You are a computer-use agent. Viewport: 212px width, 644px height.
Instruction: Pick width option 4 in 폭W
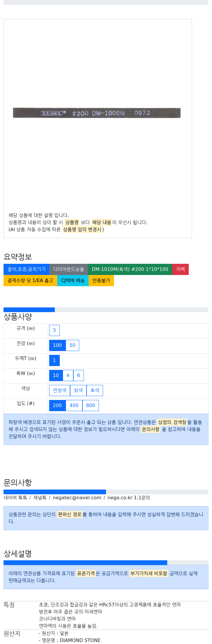pyautogui.click(x=68, y=375)
